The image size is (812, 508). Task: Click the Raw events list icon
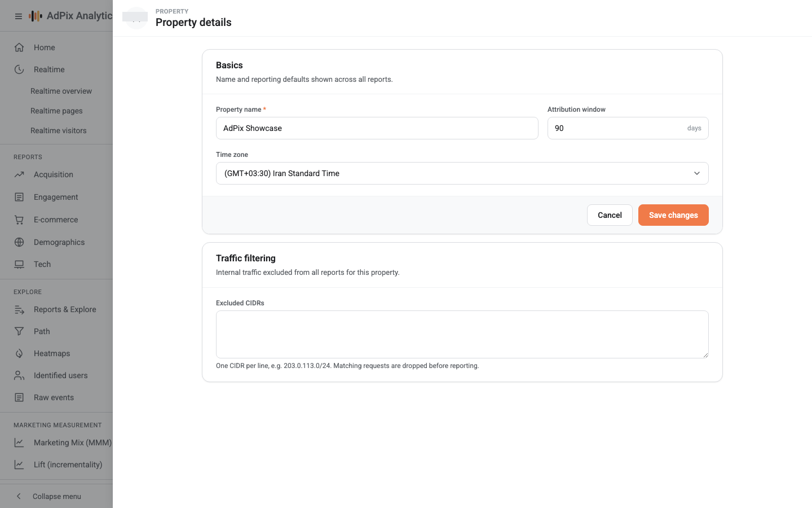[19, 397]
